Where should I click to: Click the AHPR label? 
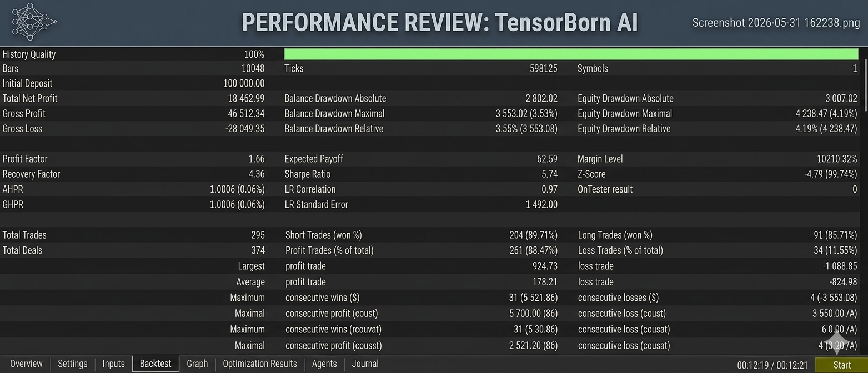(13, 189)
